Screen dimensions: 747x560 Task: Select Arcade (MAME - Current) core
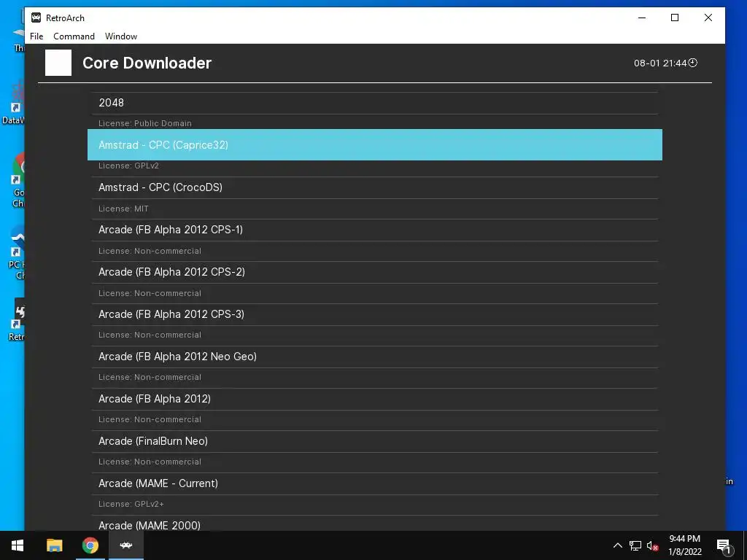tap(375, 484)
